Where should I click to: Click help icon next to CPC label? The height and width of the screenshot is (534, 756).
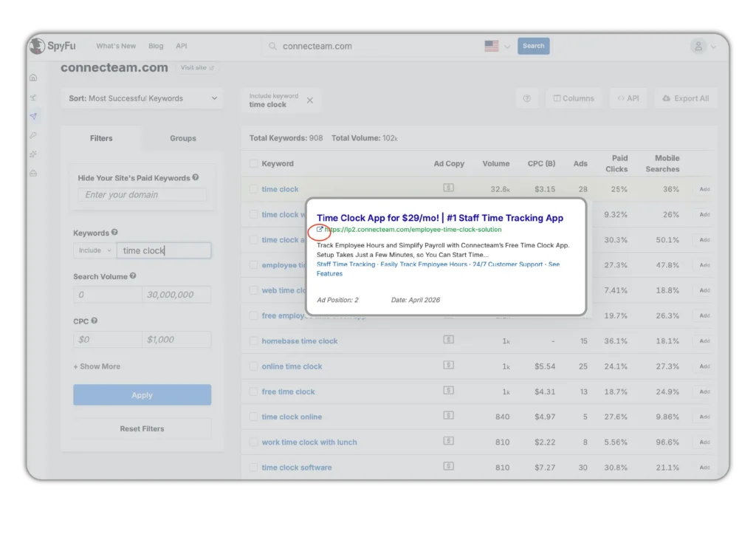click(x=94, y=321)
